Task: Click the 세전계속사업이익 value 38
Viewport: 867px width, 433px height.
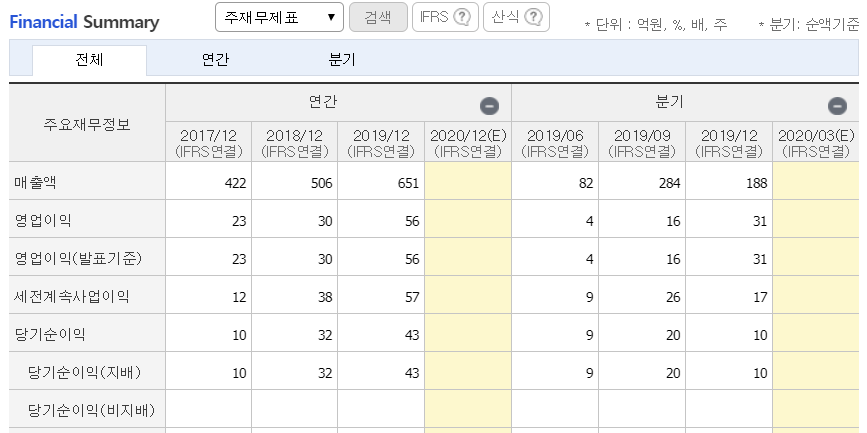Action: click(x=326, y=298)
